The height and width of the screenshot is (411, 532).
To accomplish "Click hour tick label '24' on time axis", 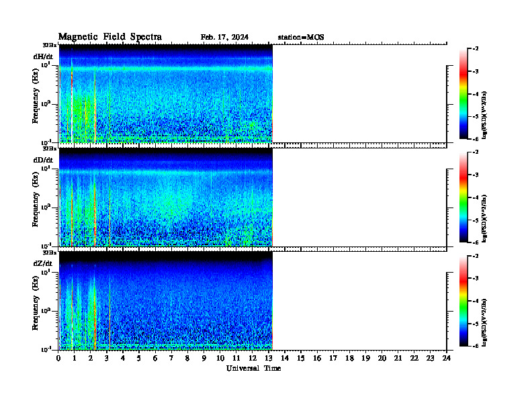I will pos(447,359).
